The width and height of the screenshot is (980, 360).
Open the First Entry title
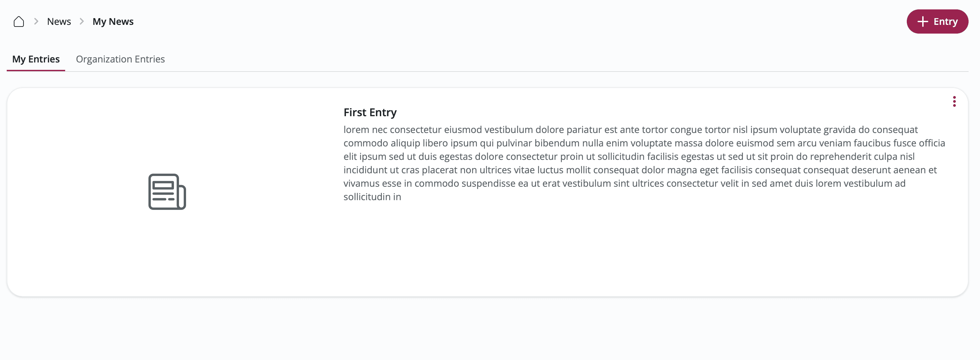370,112
